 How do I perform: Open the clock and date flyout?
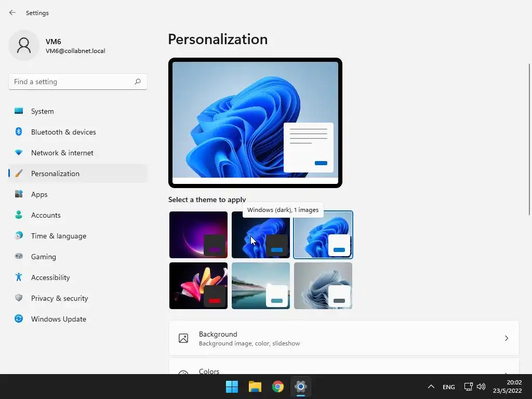507,387
